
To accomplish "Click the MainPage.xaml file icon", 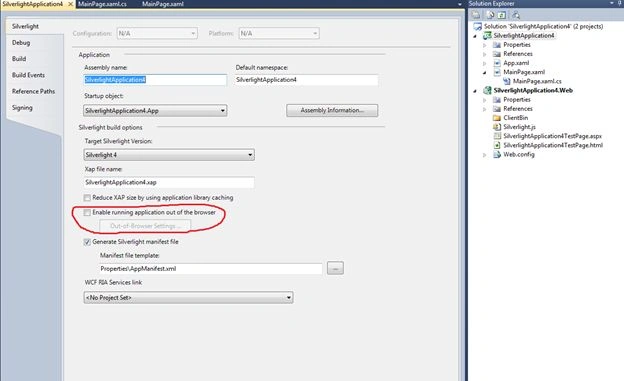I will click(497, 72).
